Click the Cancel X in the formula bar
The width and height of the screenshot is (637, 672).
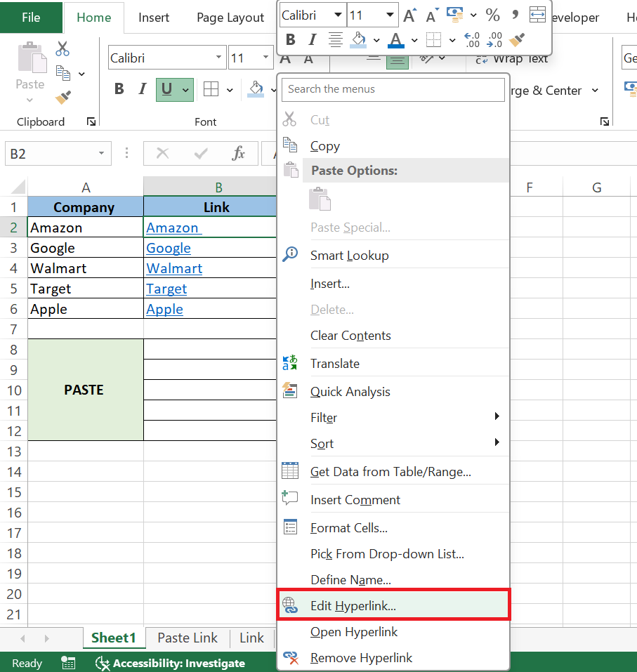[162, 153]
